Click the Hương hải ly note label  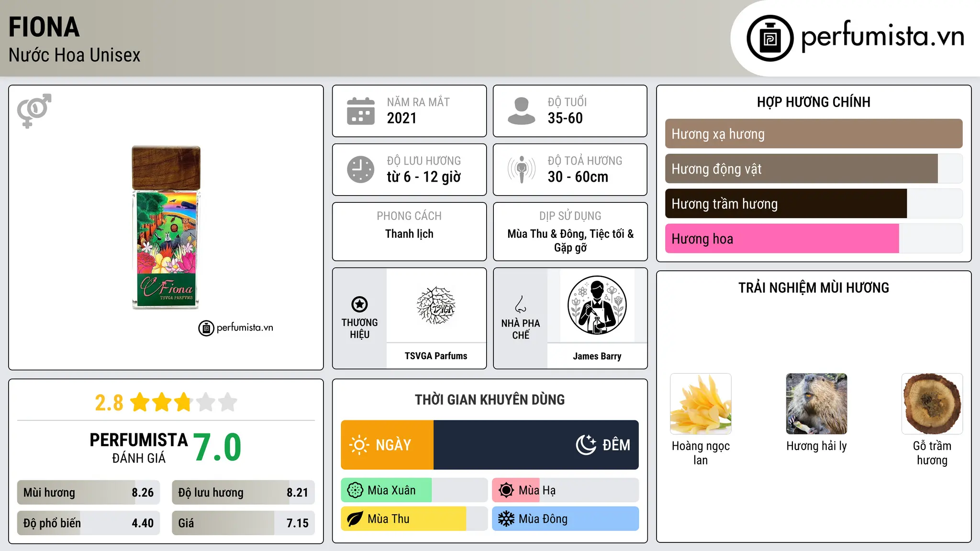pyautogui.click(x=816, y=446)
